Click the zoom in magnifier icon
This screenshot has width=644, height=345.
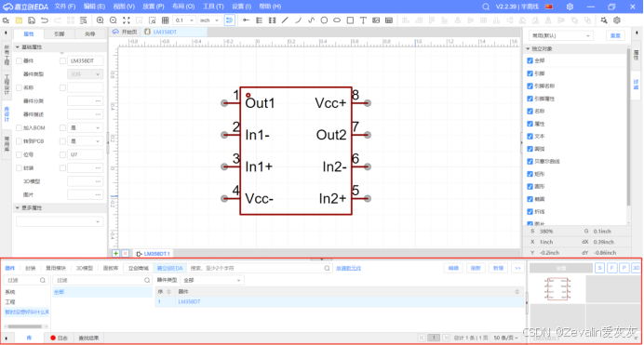tap(100, 20)
